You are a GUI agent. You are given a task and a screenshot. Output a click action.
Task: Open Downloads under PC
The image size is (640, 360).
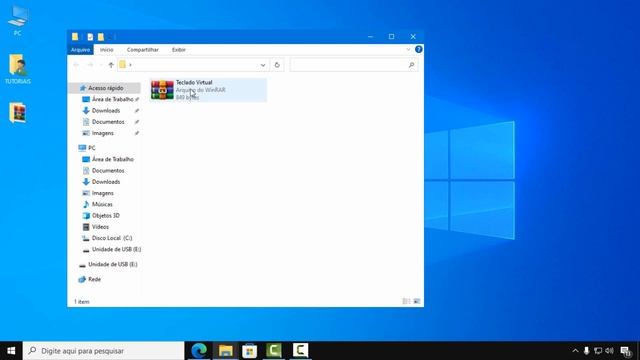point(106,182)
